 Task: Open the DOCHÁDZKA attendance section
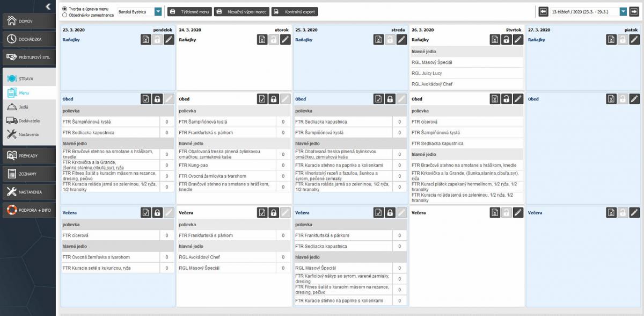point(28,39)
